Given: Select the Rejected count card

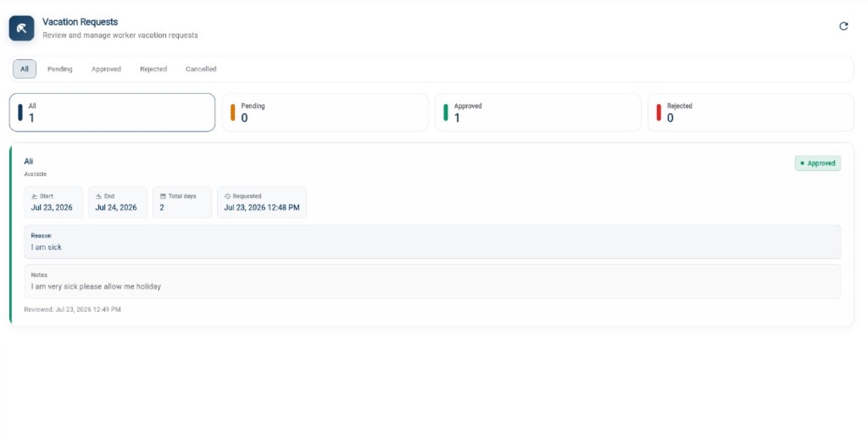Looking at the screenshot, I should 751,112.
